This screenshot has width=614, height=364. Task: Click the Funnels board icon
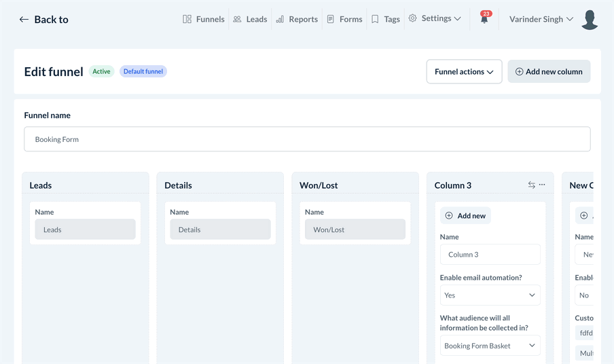(x=187, y=19)
